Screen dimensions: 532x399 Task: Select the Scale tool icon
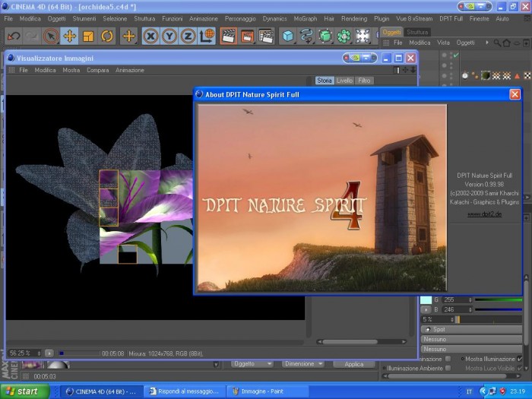click(88, 36)
